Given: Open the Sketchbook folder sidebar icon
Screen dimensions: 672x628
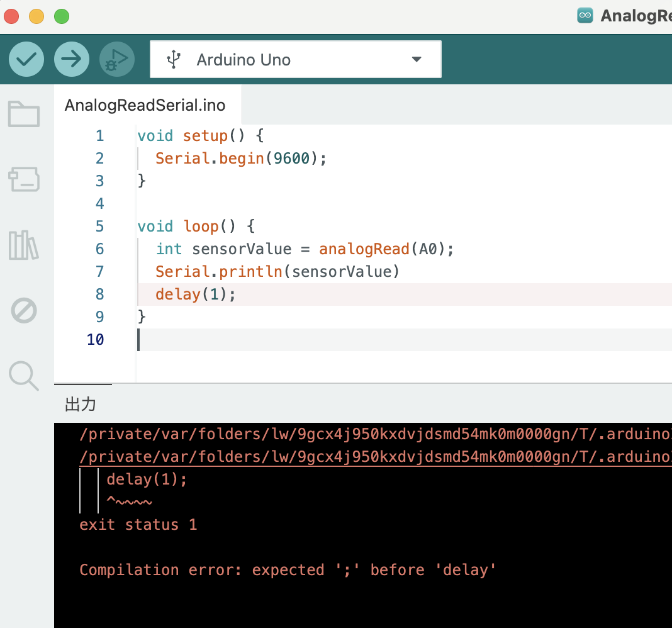Looking at the screenshot, I should 24,114.
